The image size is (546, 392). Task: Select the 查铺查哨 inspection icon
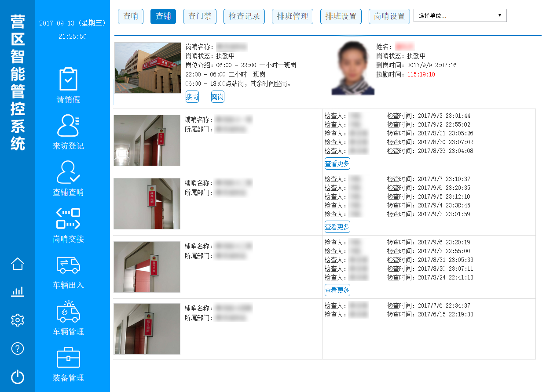coord(68,172)
